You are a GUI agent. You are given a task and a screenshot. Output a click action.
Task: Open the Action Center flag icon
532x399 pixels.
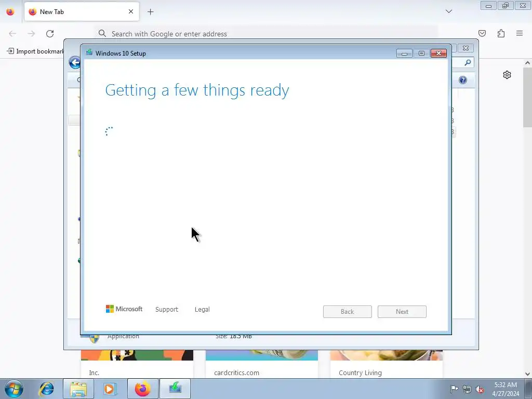[x=454, y=389]
